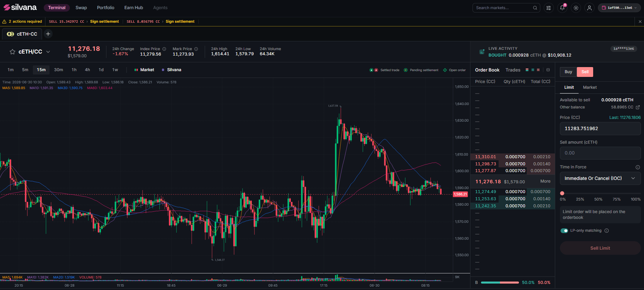Sign settlement for SELL 15.342972 CC

point(104,22)
